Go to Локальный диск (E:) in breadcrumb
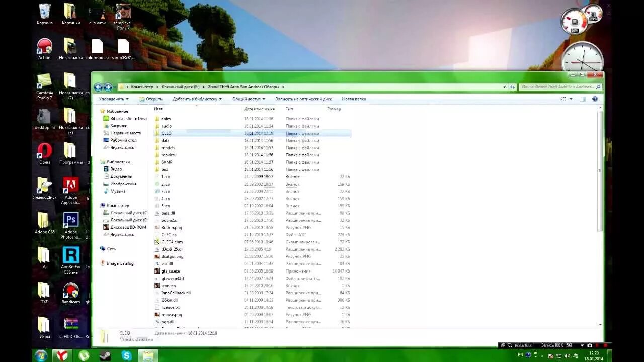Image resolution: width=644 pixels, height=362 pixels. [180, 87]
